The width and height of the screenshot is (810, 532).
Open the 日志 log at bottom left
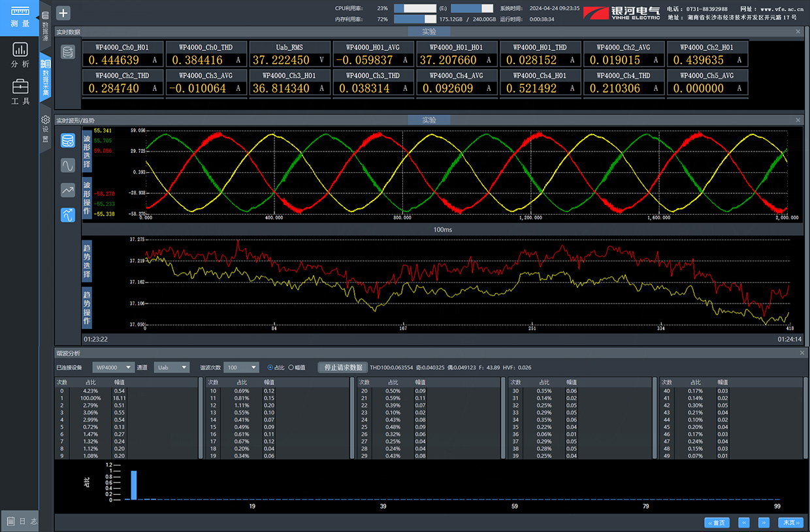(x=20, y=521)
